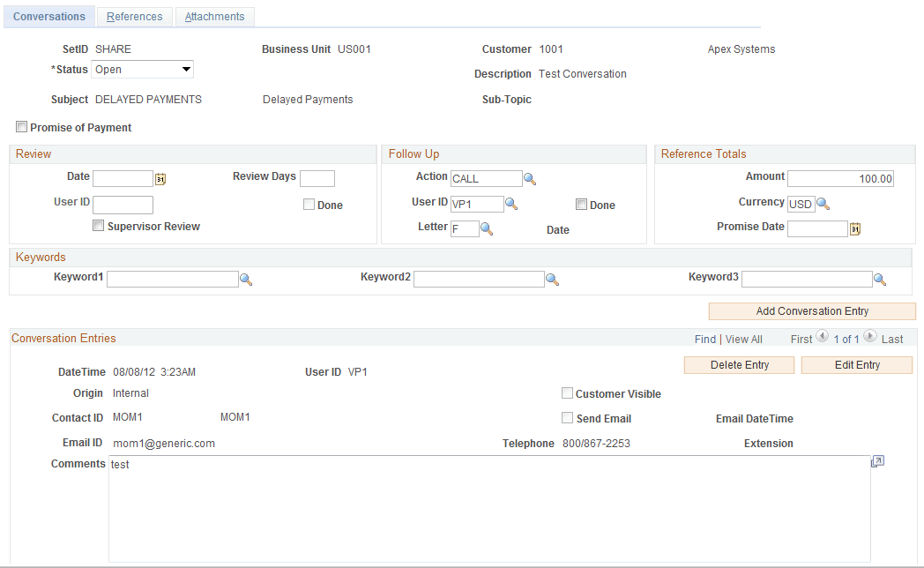Toggle the Customer Visible checkbox
Image resolution: width=924 pixels, height=568 pixels.
click(567, 393)
